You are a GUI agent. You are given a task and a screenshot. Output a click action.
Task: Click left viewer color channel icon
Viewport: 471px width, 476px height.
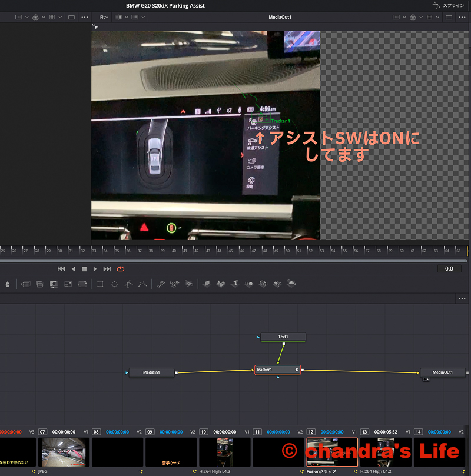tap(35, 17)
